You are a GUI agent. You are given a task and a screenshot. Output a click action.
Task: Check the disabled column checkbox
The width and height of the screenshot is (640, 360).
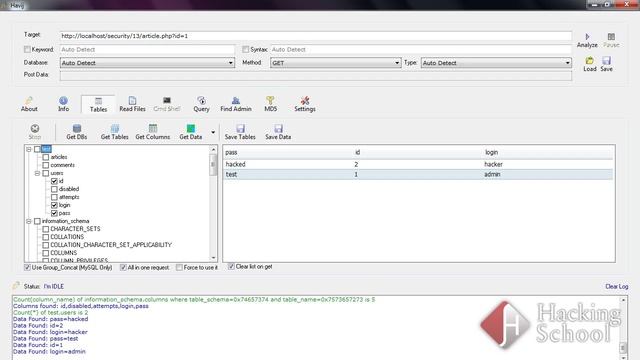click(54, 189)
